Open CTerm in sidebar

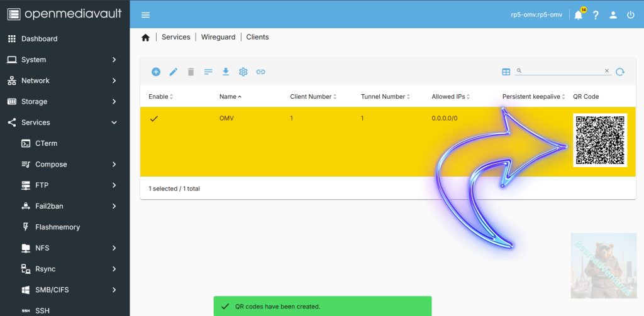tap(46, 143)
